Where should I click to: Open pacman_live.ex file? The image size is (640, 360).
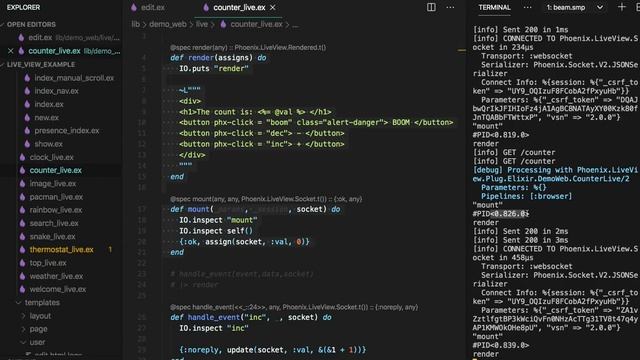click(56, 197)
